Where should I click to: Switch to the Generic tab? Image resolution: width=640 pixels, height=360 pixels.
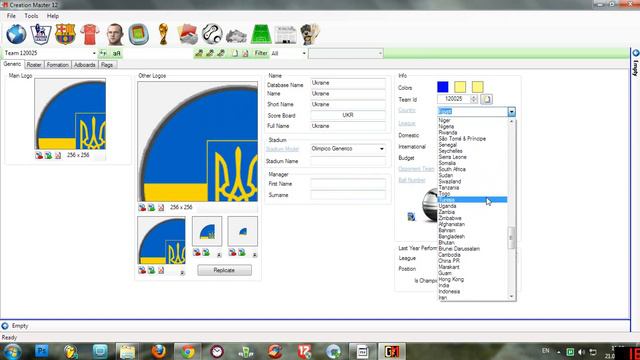12,64
